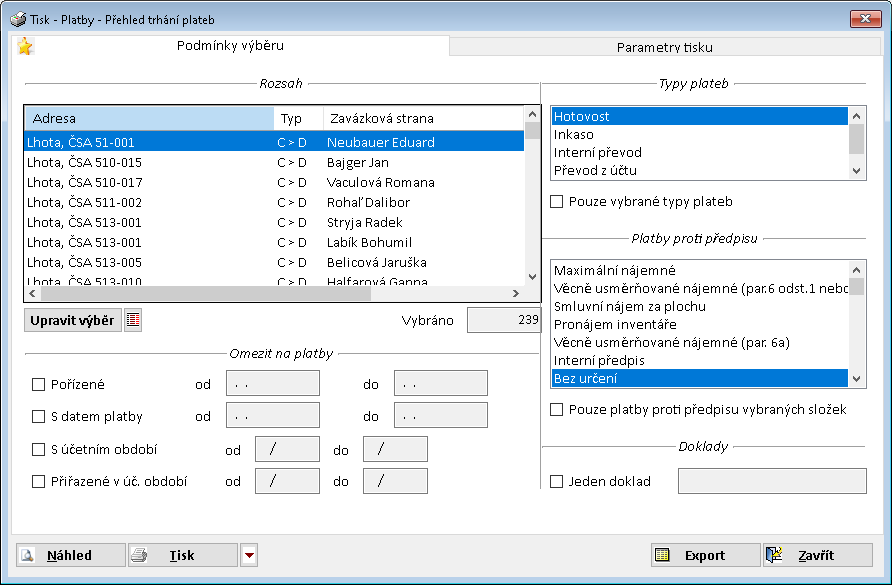Check the Jeden doklad option
The width and height of the screenshot is (892, 585).
pyautogui.click(x=557, y=482)
